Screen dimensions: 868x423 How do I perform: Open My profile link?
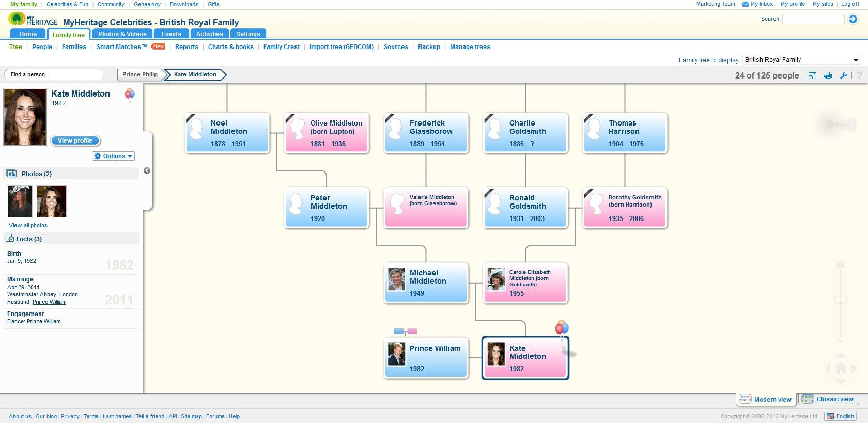click(793, 4)
